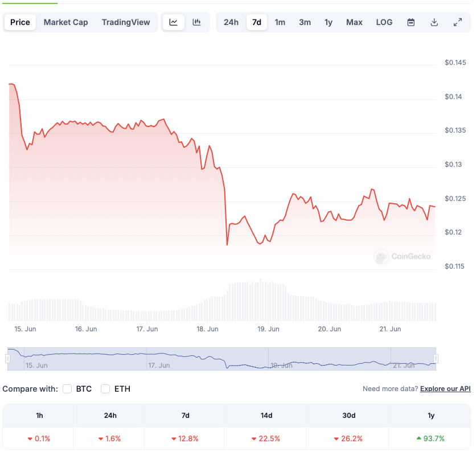
Task: Click right handle of range navigator
Action: [436, 359]
